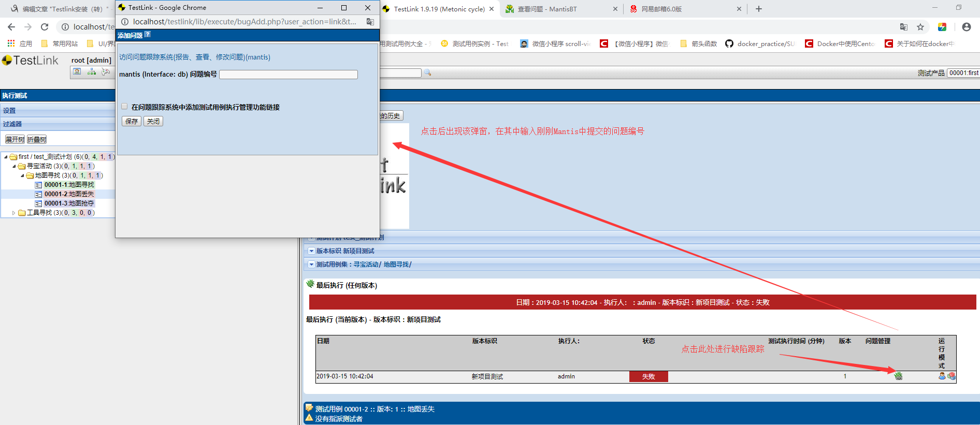Click the colorful extension icon in Chrome toolbar
This screenshot has width=980, height=425.
coord(942,27)
